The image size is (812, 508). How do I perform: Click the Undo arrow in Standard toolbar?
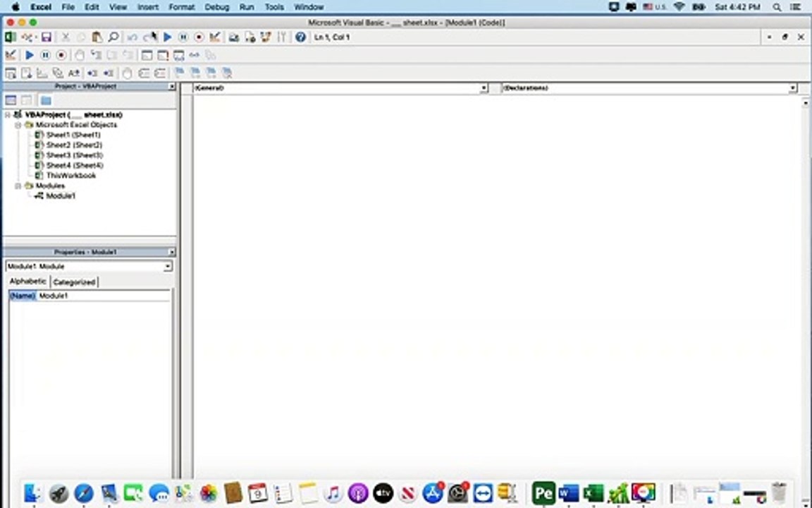pyautogui.click(x=132, y=37)
